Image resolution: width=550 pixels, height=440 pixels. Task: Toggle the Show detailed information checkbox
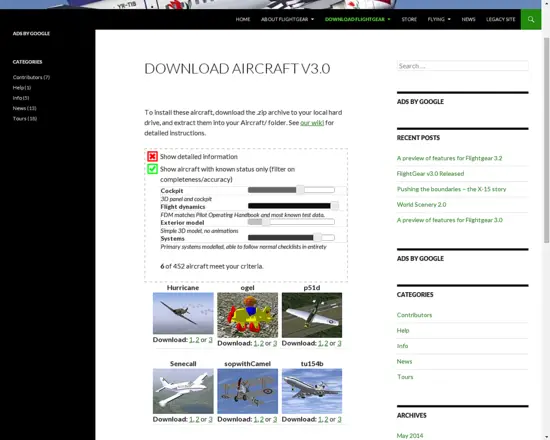[152, 156]
